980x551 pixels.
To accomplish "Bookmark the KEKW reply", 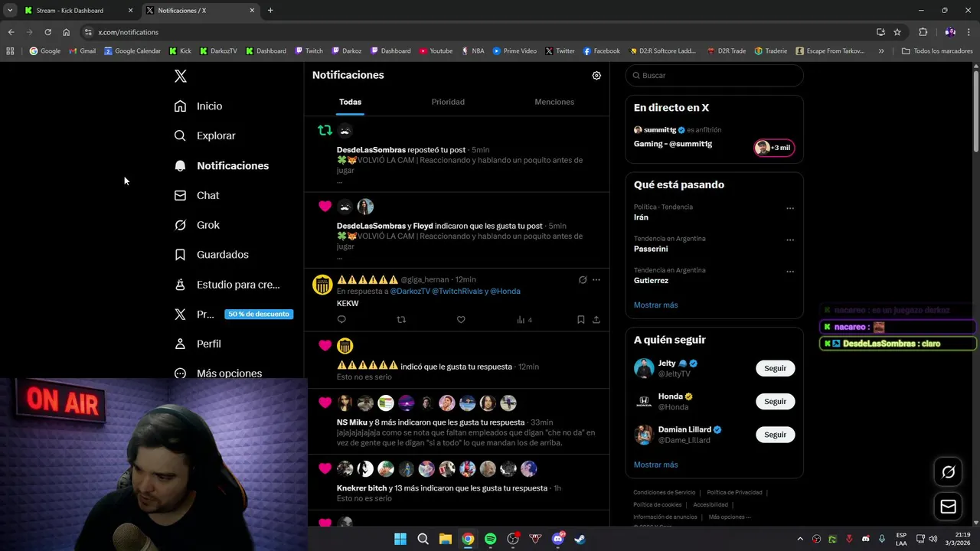I will (x=580, y=320).
